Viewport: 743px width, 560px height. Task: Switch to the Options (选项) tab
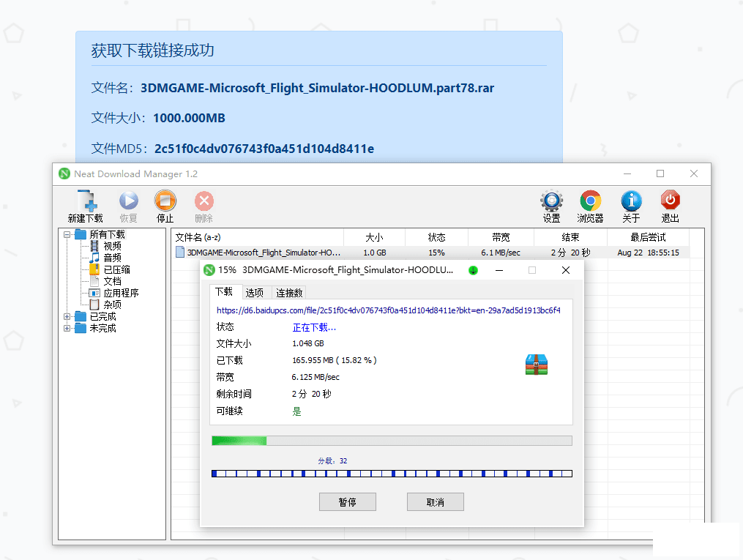255,293
